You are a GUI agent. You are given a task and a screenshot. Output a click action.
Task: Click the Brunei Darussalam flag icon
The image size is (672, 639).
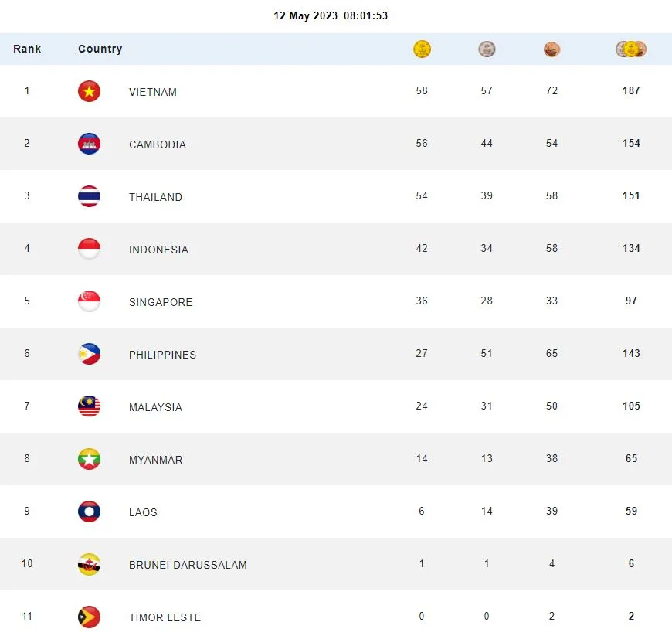(89, 564)
